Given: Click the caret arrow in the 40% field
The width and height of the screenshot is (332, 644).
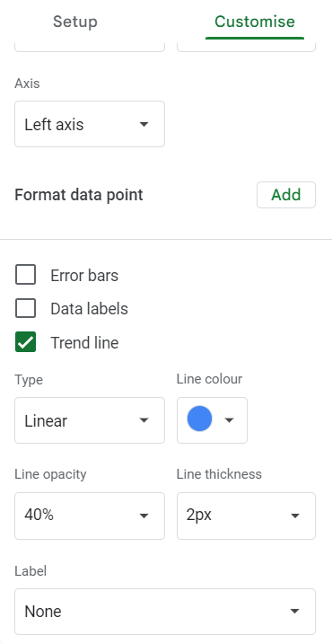Looking at the screenshot, I should [x=144, y=516].
